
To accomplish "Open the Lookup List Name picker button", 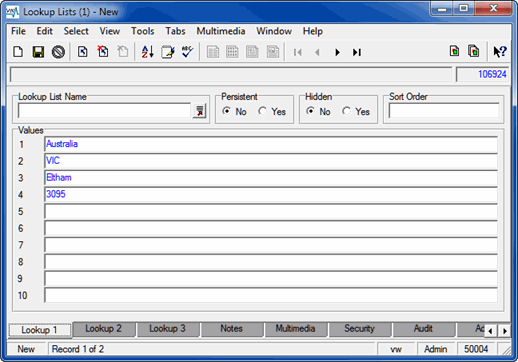I will [x=199, y=111].
